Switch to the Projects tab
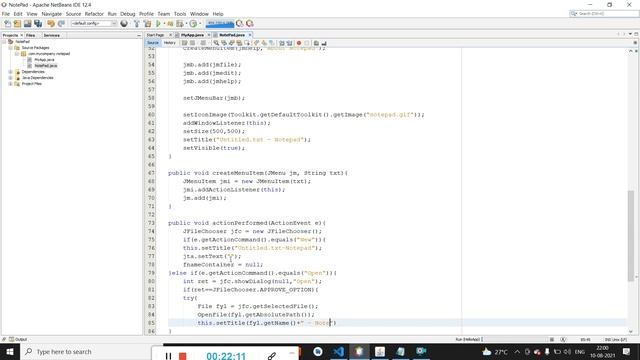 point(11,36)
